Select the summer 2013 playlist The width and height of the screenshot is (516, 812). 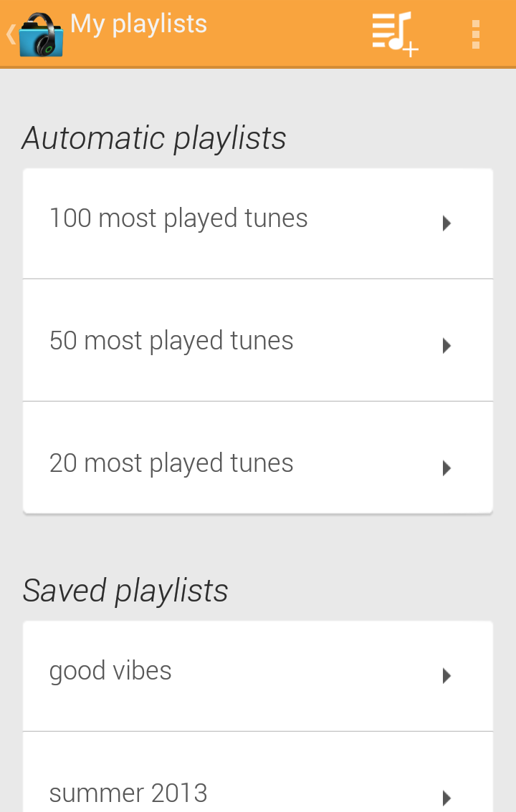coord(128,793)
